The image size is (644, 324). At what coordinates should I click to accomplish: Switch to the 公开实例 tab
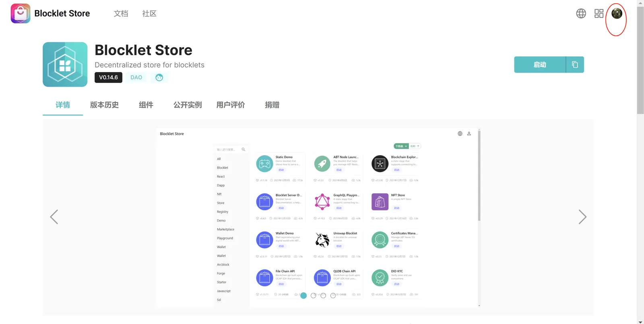[x=188, y=105]
